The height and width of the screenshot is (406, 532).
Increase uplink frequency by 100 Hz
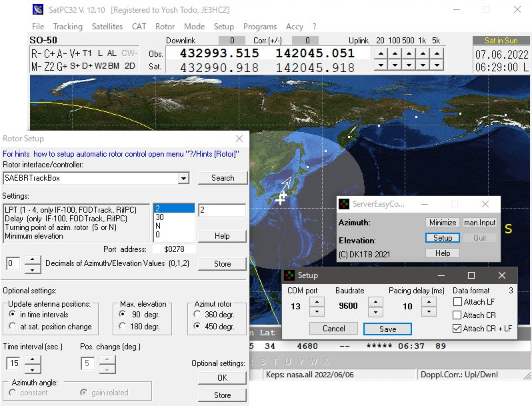point(395,53)
